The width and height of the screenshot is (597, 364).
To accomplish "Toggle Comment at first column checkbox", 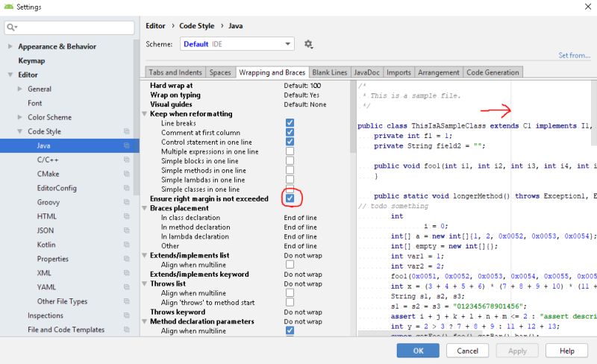I will tap(290, 132).
